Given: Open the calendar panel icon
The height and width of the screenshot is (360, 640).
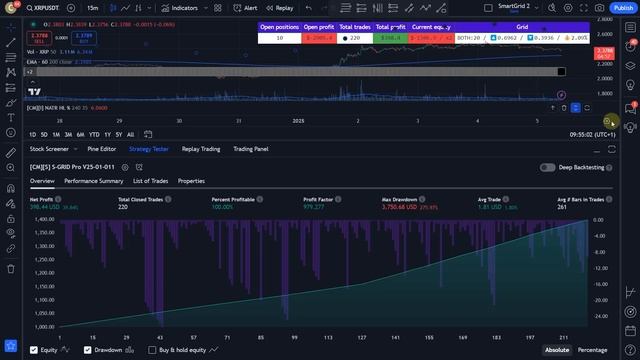Looking at the screenshot, I should pyautogui.click(x=630, y=331).
